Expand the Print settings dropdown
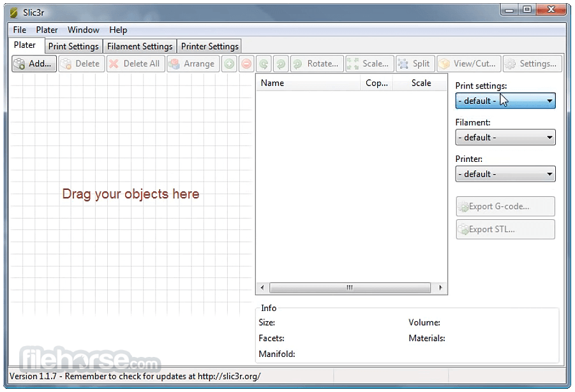Screen dimensions: 575x392 click(x=505, y=101)
